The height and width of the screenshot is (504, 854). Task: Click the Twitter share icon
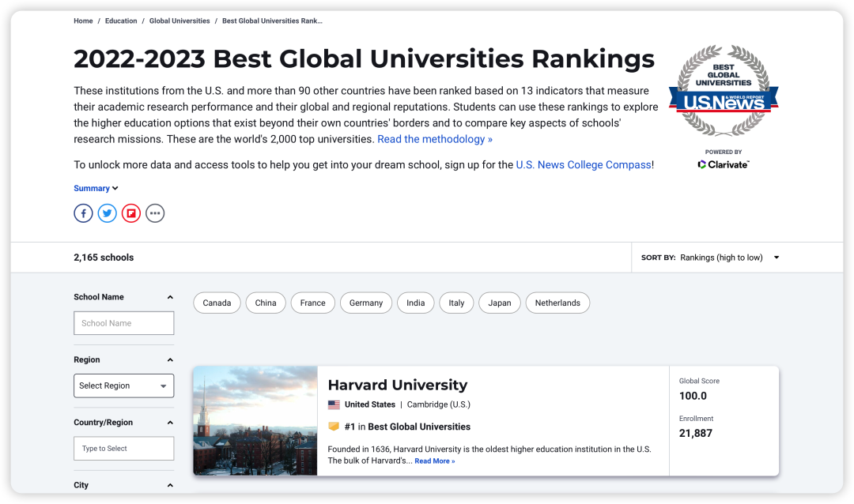108,213
